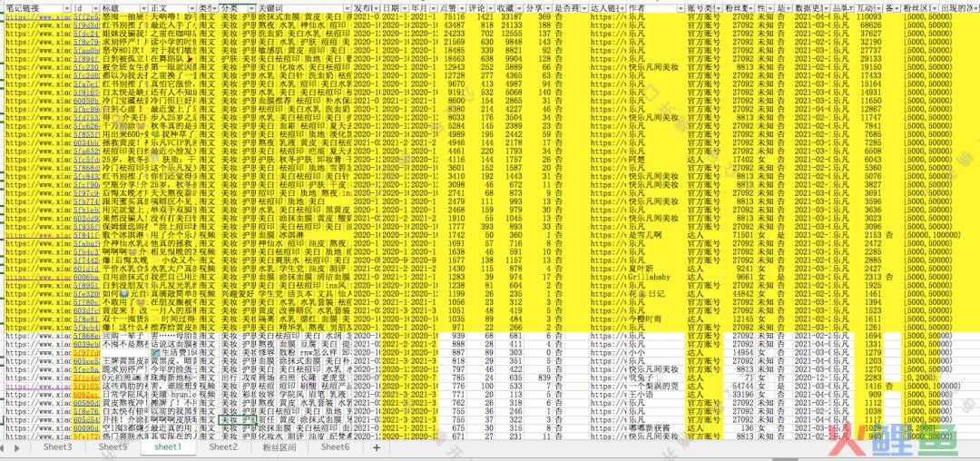Select the 笔记链接 header cell
This screenshot has height=461, width=980.
[36, 9]
